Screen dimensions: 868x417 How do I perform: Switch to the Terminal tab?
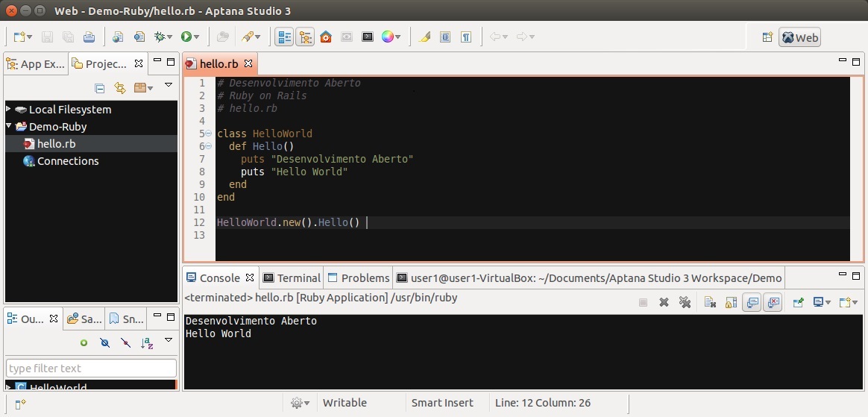[x=291, y=278]
